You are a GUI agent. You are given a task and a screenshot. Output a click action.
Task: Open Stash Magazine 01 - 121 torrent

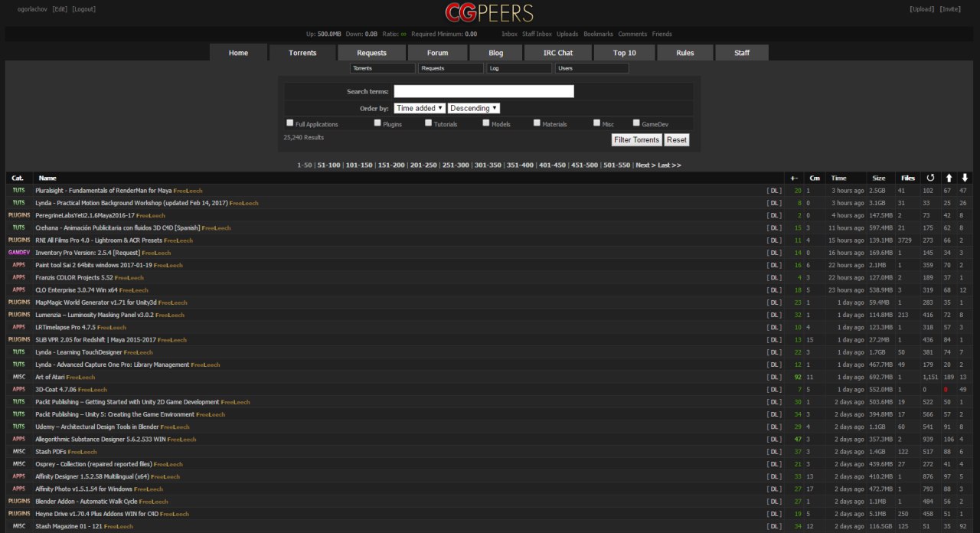(69, 527)
